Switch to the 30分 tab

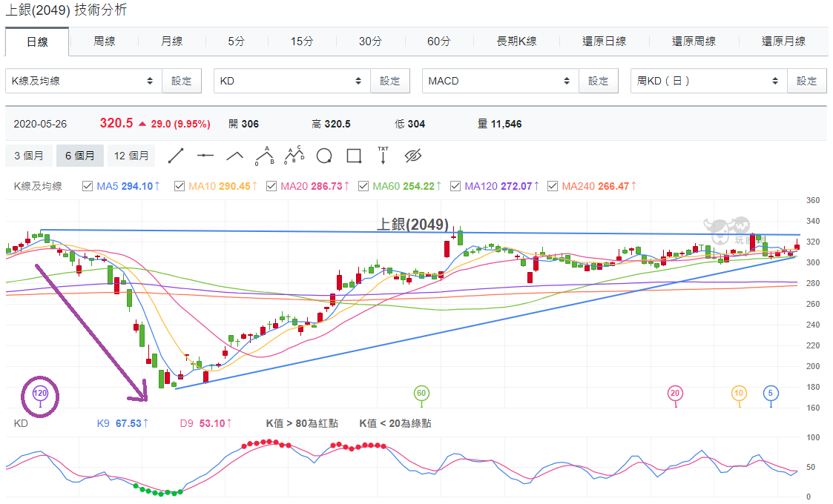[370, 41]
